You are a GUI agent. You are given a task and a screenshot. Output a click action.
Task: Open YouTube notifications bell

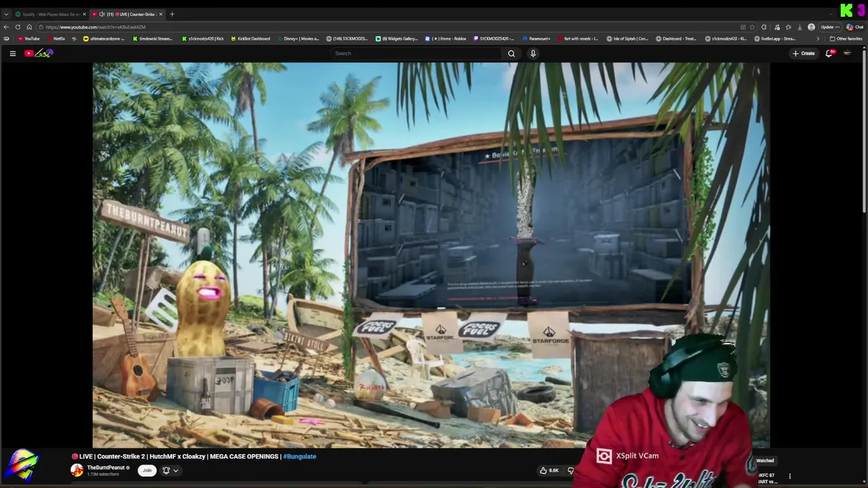[x=829, y=54]
